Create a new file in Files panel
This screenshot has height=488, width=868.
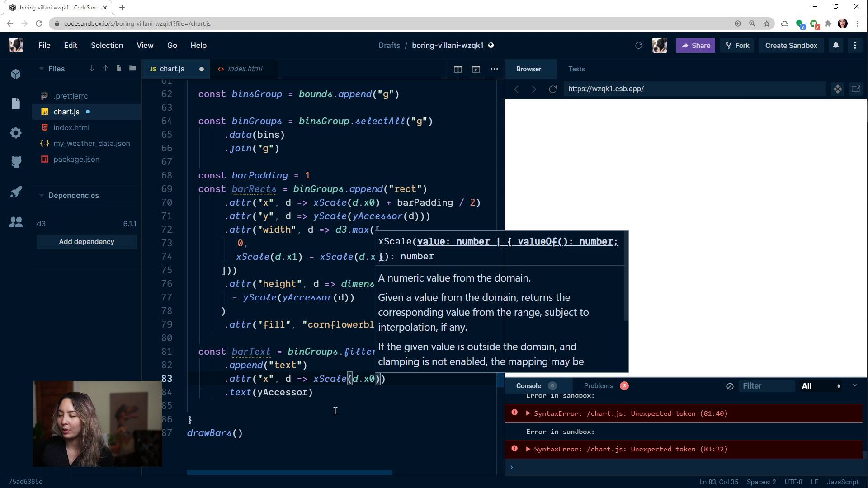[x=119, y=68]
